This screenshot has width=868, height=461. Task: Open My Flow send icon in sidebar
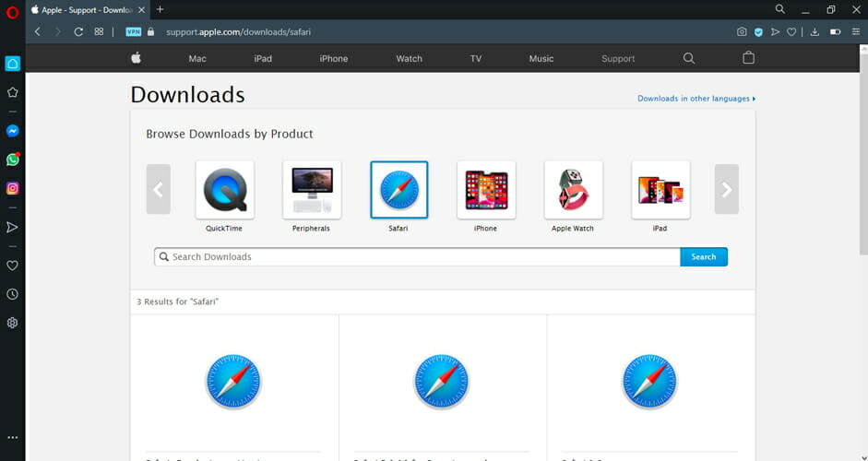pyautogui.click(x=12, y=228)
